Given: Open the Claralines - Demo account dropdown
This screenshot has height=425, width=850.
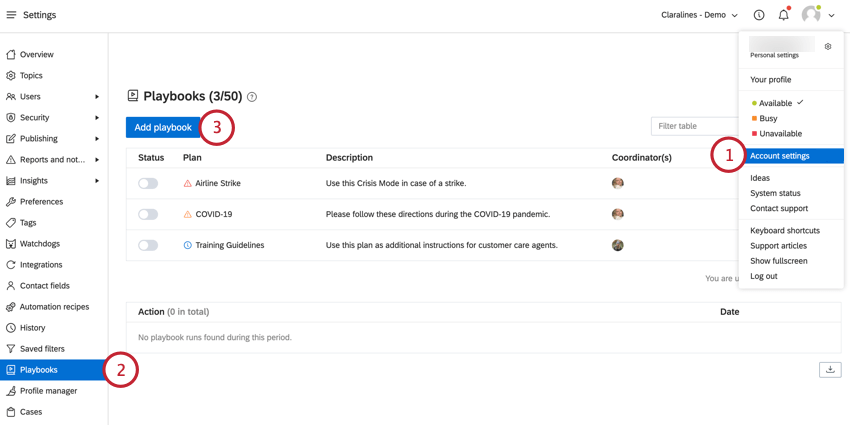Looking at the screenshot, I should point(699,15).
